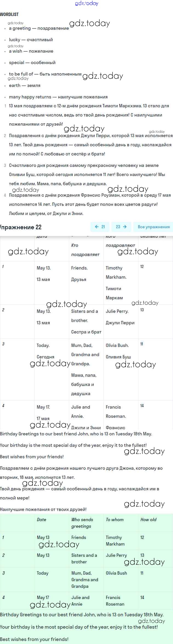This screenshot has width=173, height=644.
Task: Go to next exercise 23 arrow
Action: pyautogui.click(x=121, y=227)
